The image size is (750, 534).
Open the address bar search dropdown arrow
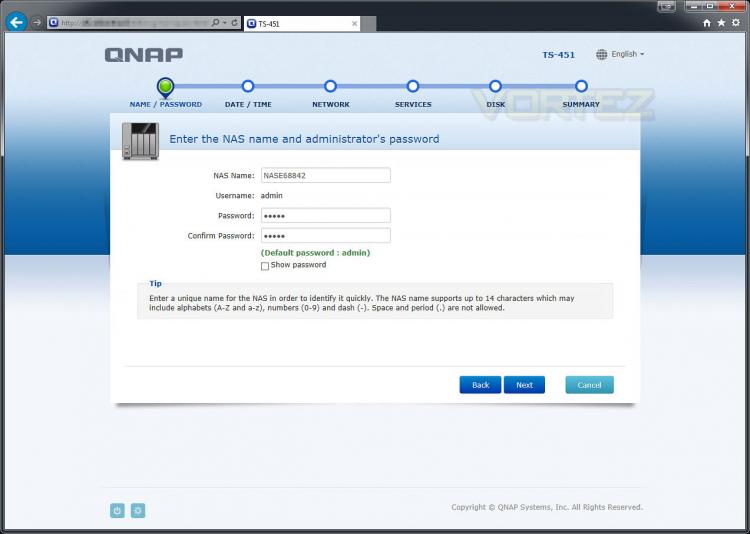coord(224,22)
